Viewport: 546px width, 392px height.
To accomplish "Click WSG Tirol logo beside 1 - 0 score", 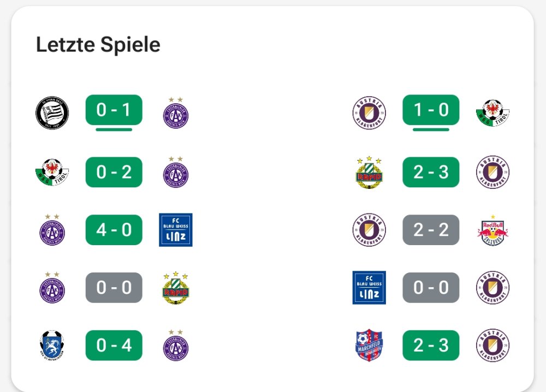I will coord(492,113).
